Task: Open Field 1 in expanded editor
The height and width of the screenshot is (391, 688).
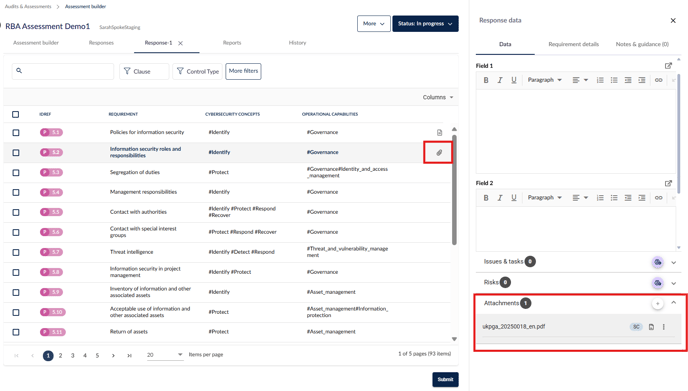Action: (x=668, y=66)
